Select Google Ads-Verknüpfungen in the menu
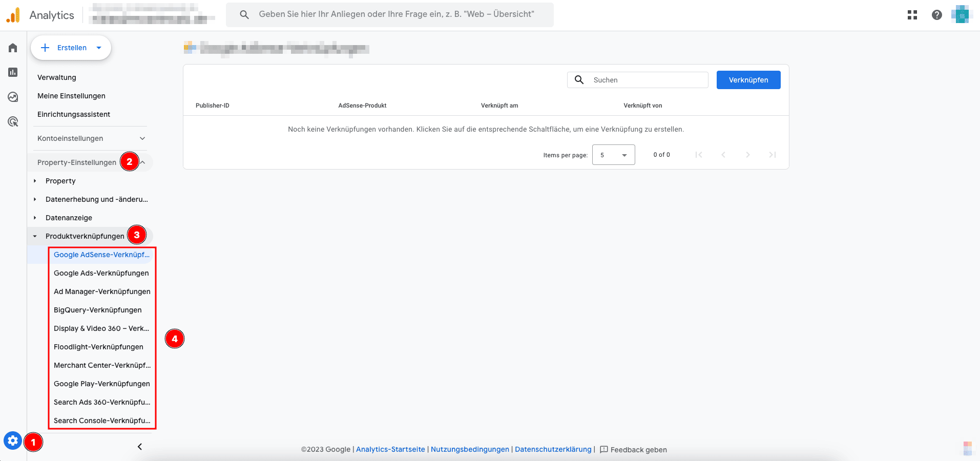Viewport: 980px width, 461px height. click(x=101, y=273)
